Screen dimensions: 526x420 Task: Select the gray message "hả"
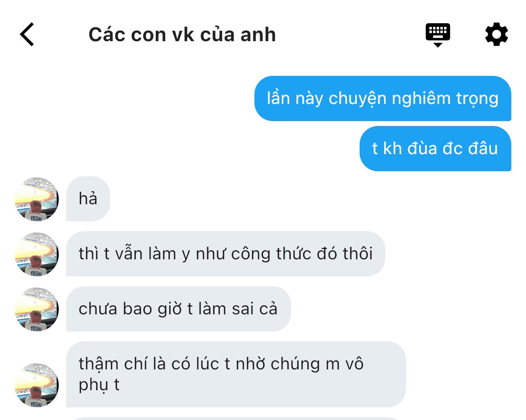pyautogui.click(x=88, y=199)
